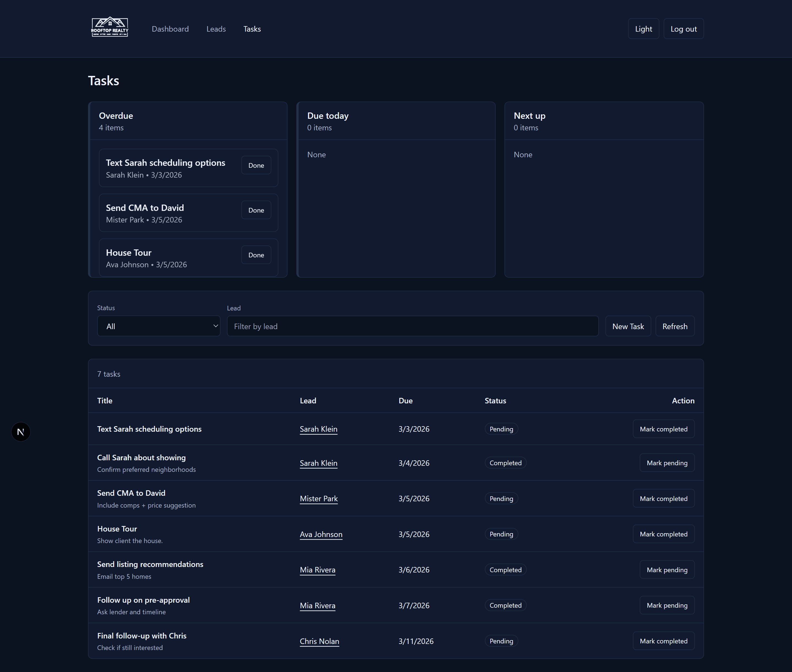This screenshot has height=672, width=792.
Task: Open Sarah Klein's lead profile
Action: click(x=318, y=429)
